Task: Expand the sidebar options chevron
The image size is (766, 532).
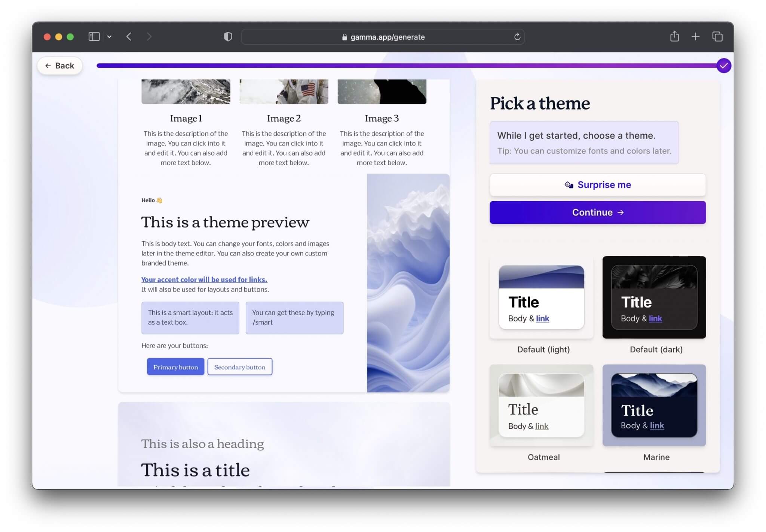Action: point(110,36)
